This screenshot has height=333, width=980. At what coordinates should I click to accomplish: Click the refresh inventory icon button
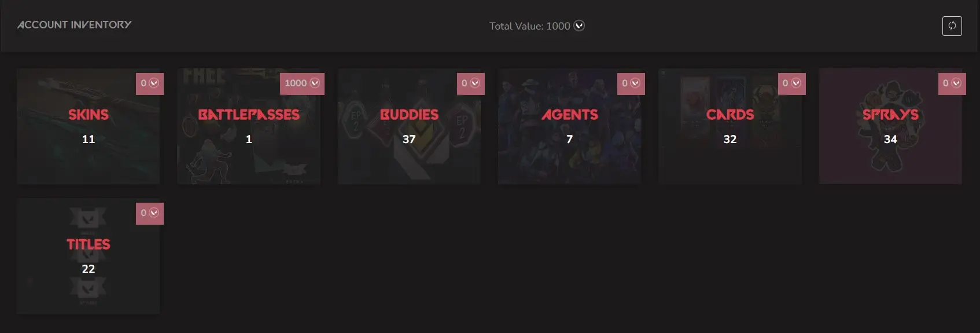(952, 25)
